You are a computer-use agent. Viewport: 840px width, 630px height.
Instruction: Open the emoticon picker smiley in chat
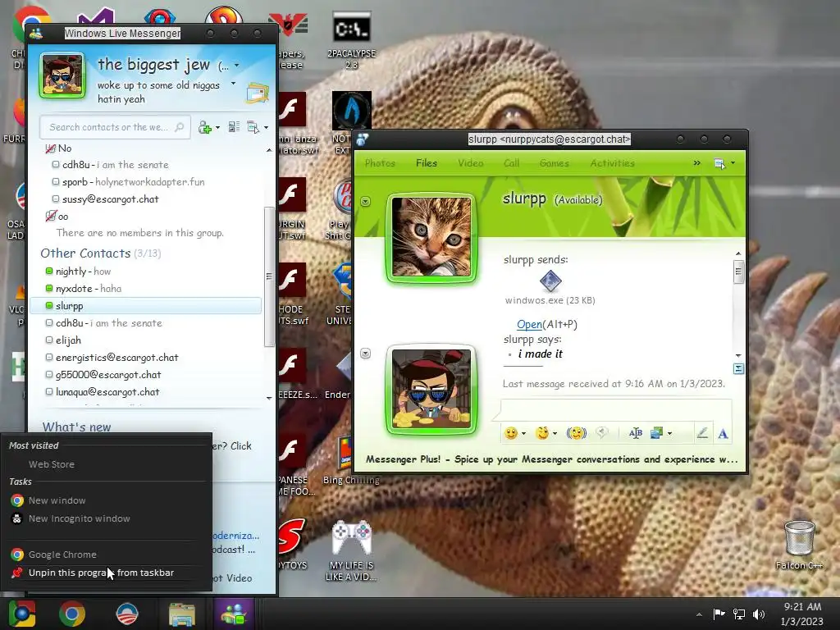pyautogui.click(x=511, y=433)
